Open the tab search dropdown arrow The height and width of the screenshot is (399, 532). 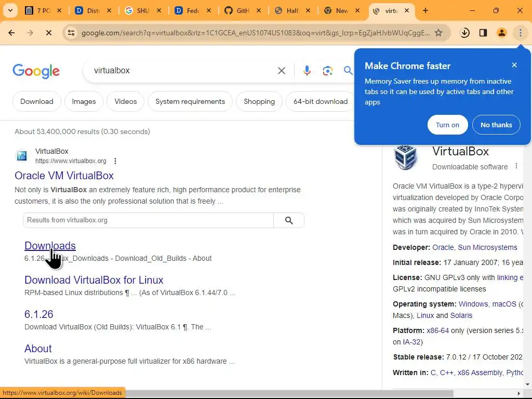click(10, 10)
